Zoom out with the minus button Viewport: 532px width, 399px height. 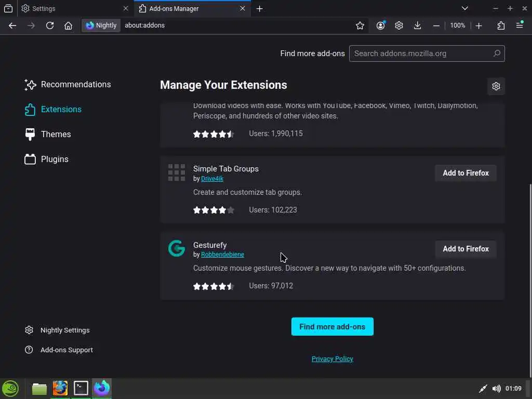(436, 25)
